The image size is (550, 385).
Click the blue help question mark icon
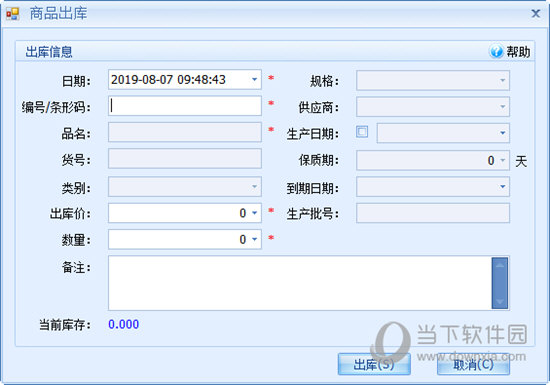[x=496, y=52]
